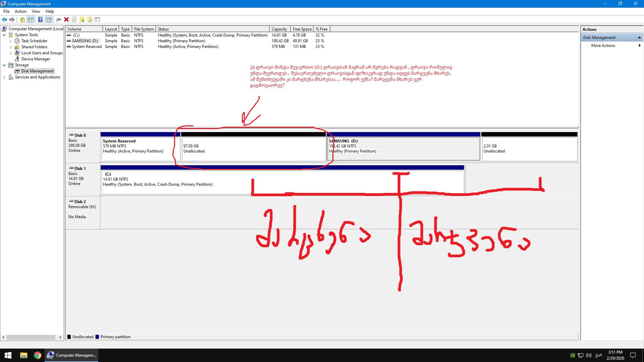
Task: Click the blue Back arrow in toolbar
Action: pos(4,19)
